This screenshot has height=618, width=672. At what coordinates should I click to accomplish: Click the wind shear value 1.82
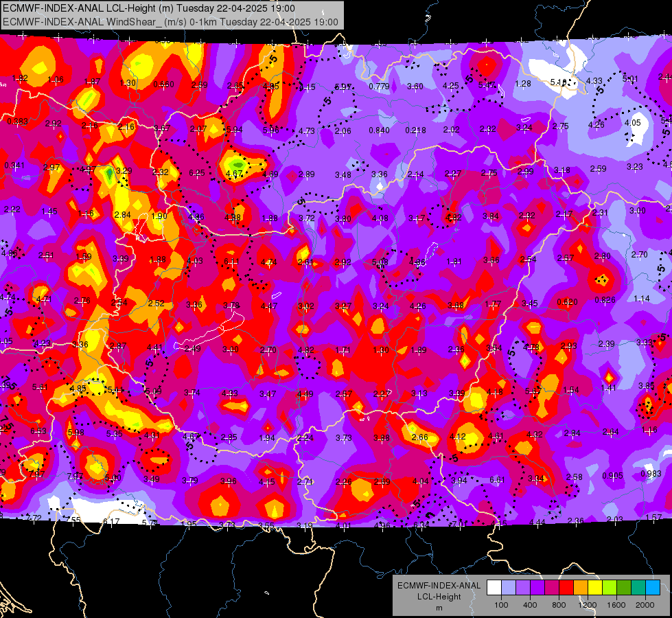[x=20, y=78]
